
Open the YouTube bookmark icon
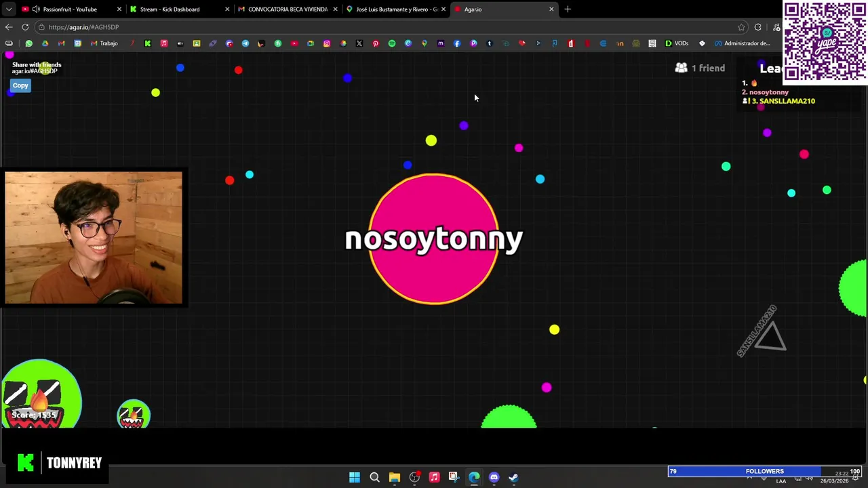294,43
